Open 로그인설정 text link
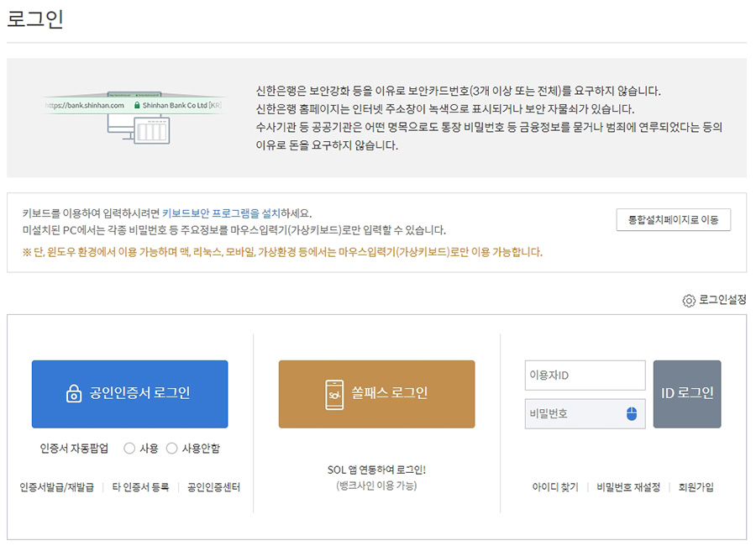Viewport: 756px width, 546px height. point(722,300)
